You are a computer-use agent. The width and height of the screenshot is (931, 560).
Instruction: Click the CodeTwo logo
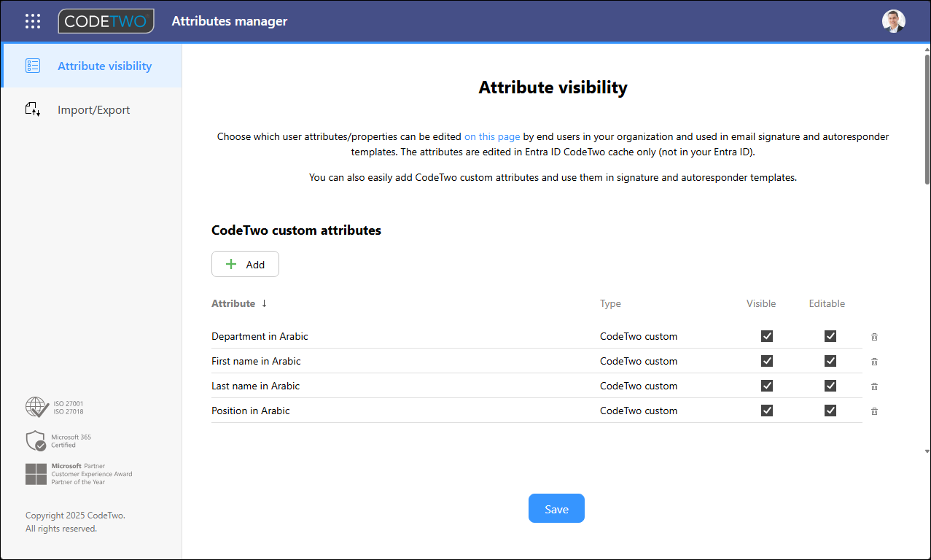click(x=106, y=21)
